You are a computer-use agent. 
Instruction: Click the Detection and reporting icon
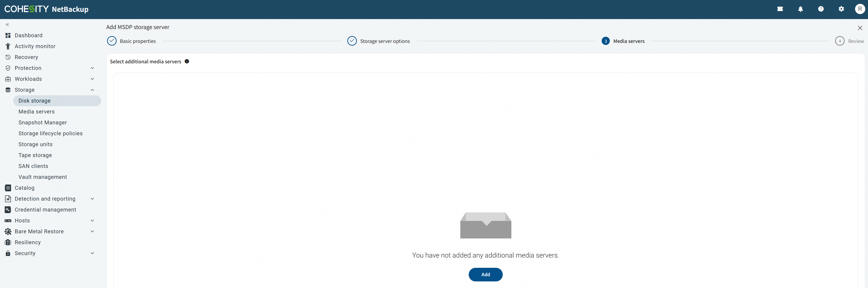point(8,199)
